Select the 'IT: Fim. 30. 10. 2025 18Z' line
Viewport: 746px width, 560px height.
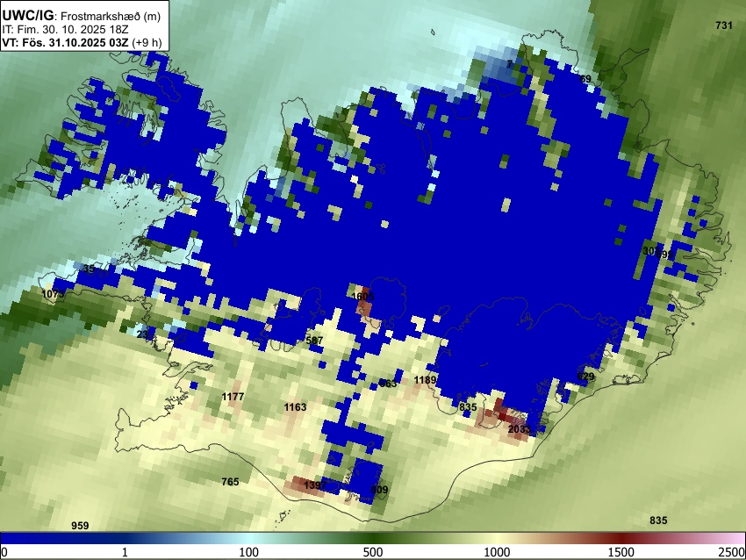pos(65,30)
